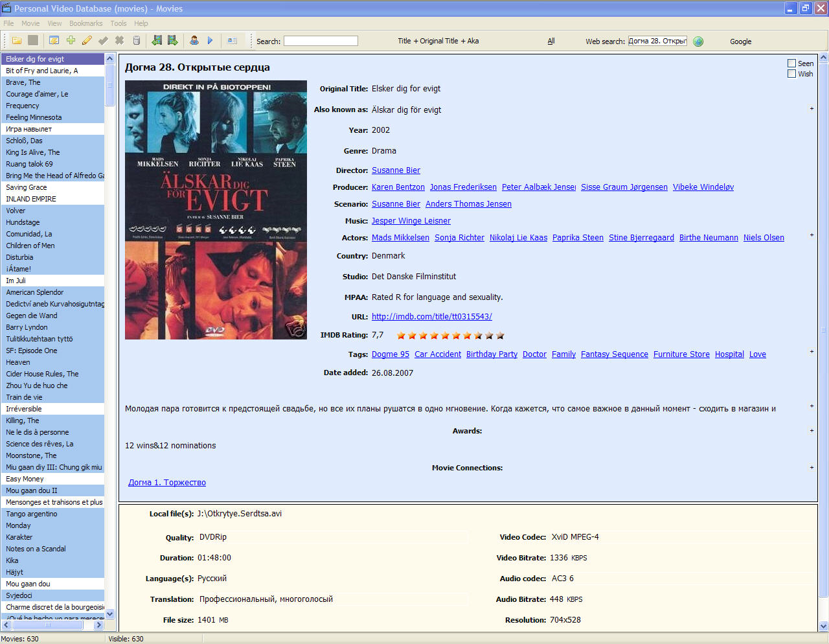Click the gray X cancel toolbar icon
829x644 pixels.
click(x=119, y=40)
